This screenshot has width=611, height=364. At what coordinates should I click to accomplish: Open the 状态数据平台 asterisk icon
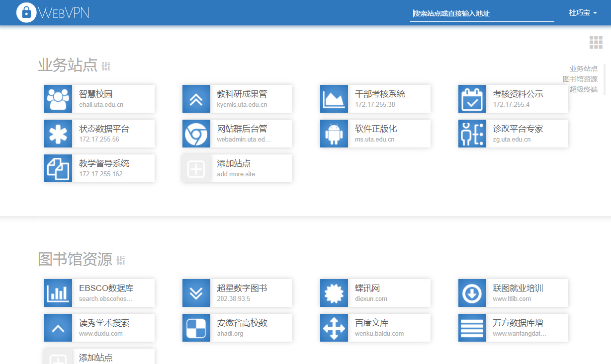point(58,134)
